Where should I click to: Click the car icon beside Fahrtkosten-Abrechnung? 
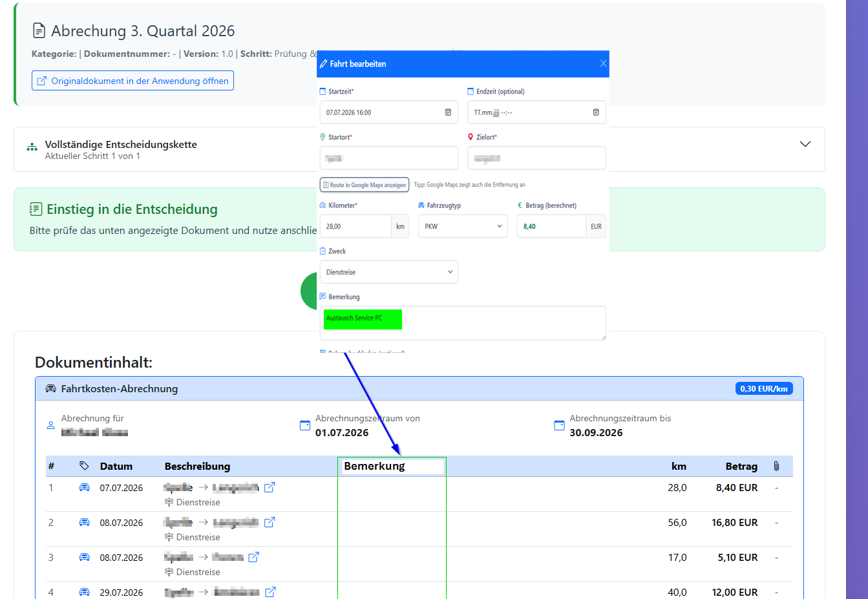coord(50,388)
